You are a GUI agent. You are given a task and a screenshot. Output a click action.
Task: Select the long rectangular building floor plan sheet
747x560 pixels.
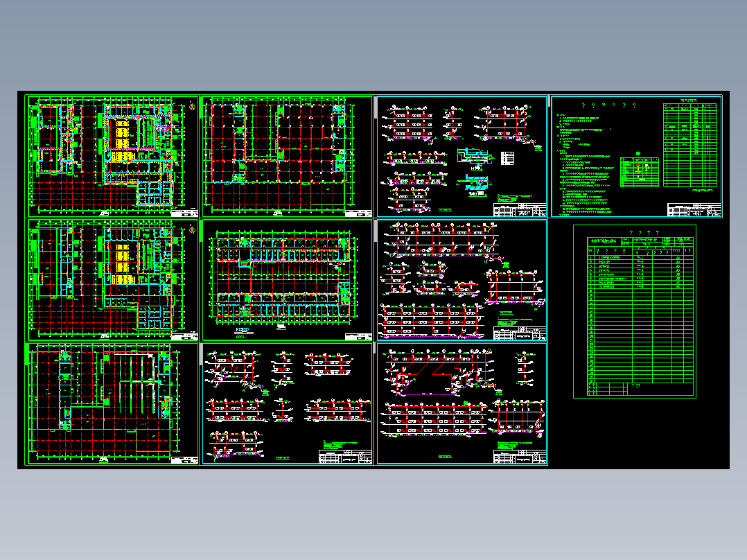click(287, 280)
